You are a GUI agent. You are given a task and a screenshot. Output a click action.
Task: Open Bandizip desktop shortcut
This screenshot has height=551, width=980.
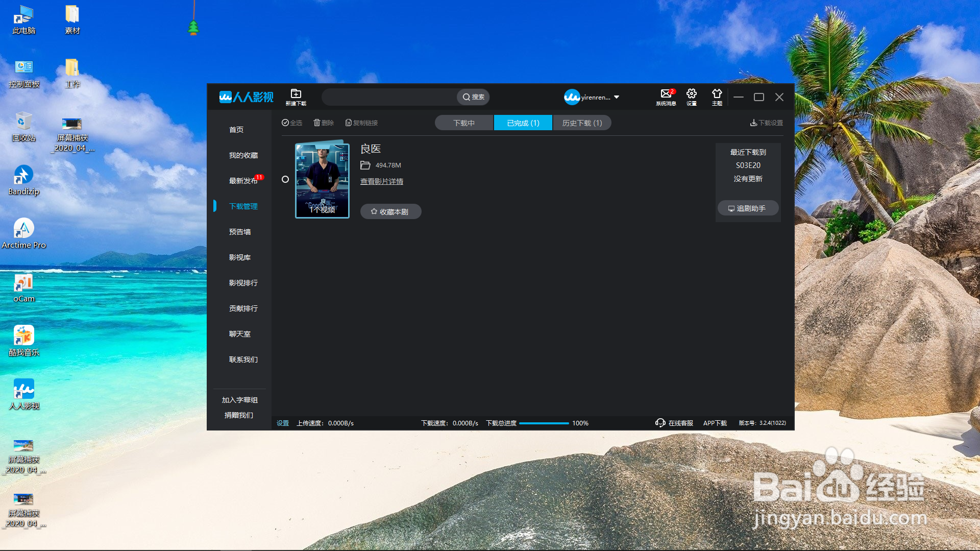coord(23,180)
